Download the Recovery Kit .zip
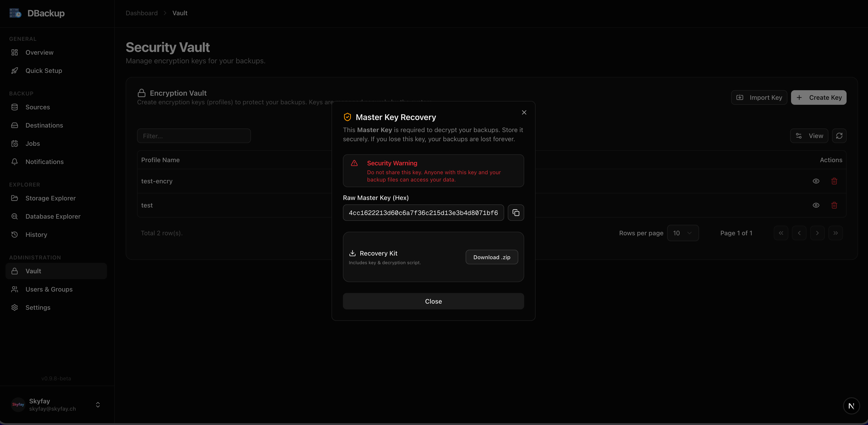Image resolution: width=868 pixels, height=425 pixels. click(x=491, y=257)
